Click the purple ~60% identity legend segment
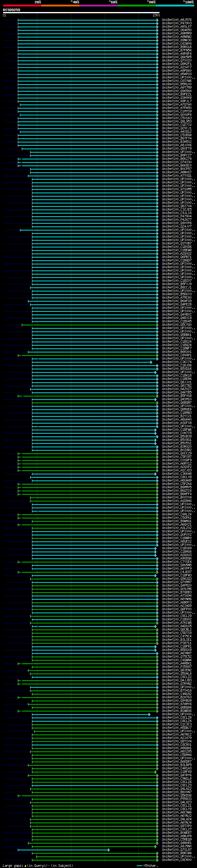197x868 pixels. 99,6
